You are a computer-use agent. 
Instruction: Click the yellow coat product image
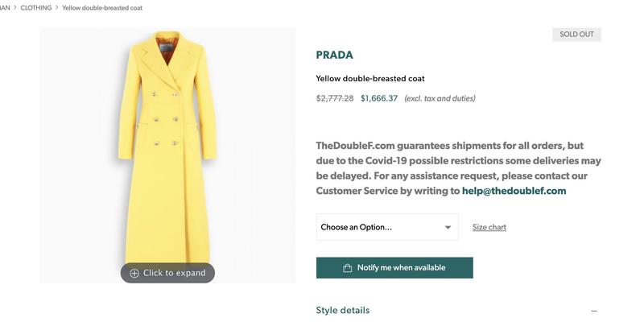[167, 145]
